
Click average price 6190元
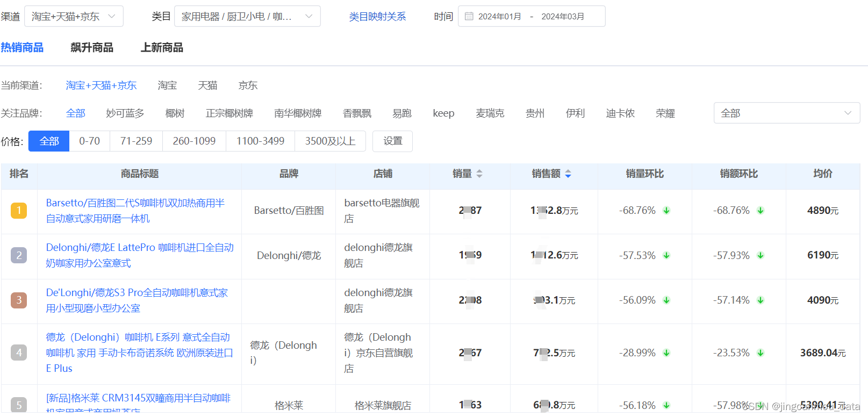tap(823, 255)
